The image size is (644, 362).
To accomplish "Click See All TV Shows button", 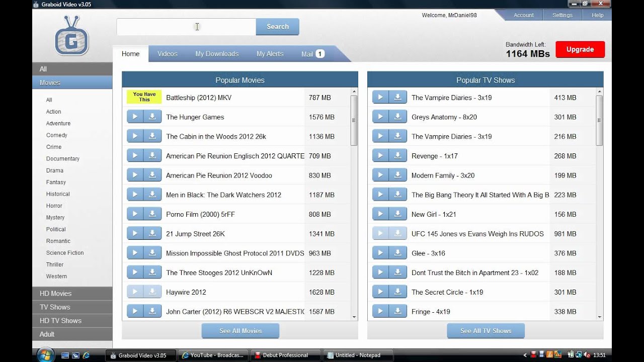I will point(486,331).
